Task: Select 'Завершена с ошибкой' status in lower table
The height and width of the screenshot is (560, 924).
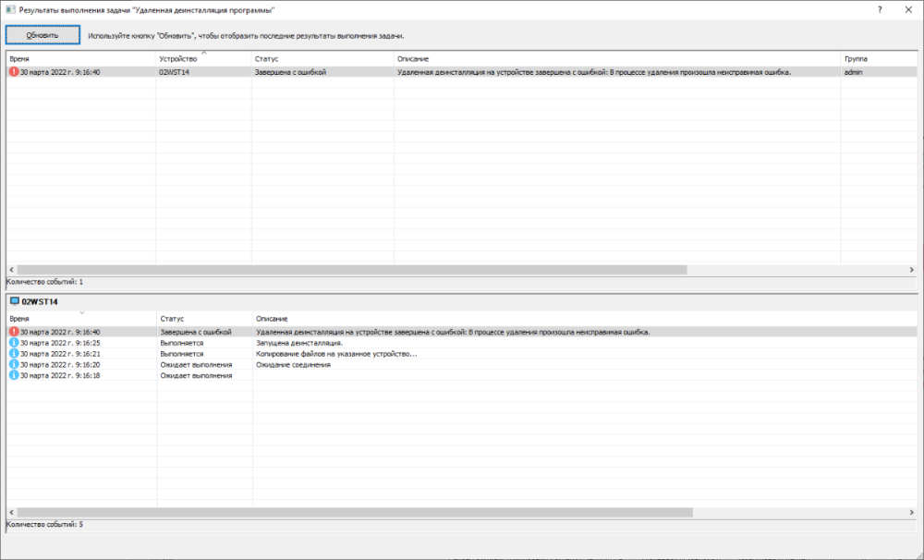Action: coord(196,332)
